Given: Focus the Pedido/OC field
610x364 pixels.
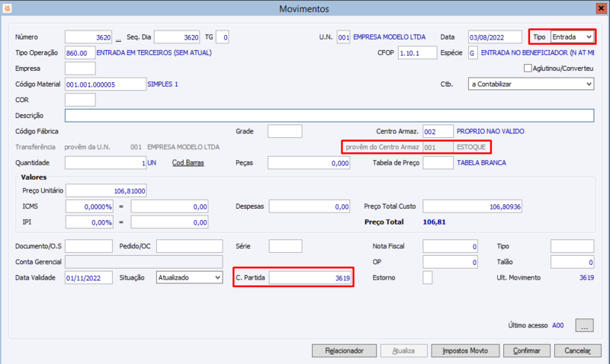Looking at the screenshot, I should click(189, 246).
